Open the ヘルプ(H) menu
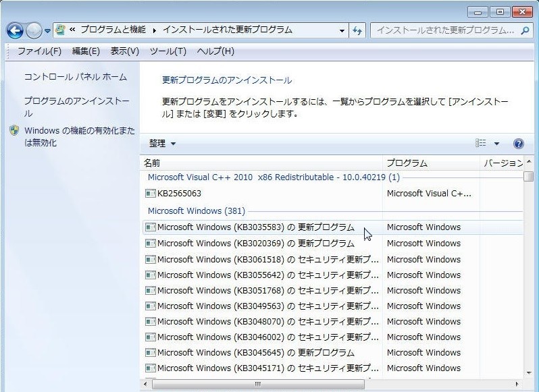This screenshot has height=392, width=539. [x=215, y=51]
